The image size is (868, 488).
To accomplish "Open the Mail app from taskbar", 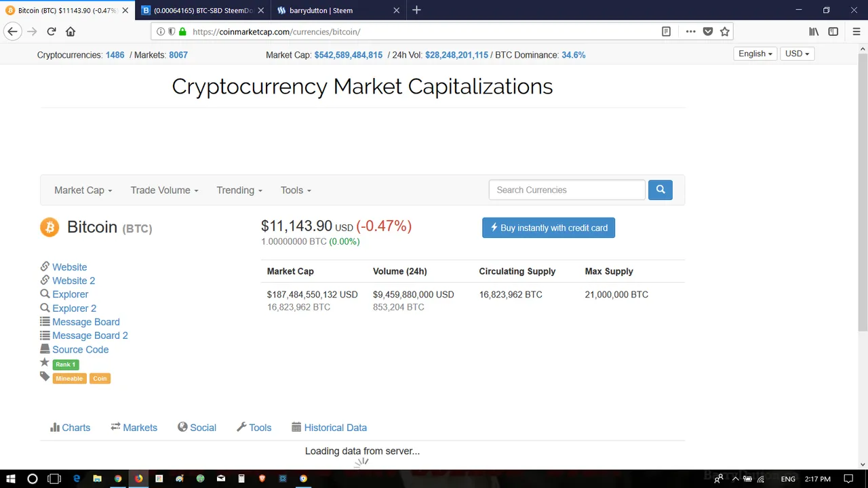I will (221, 479).
